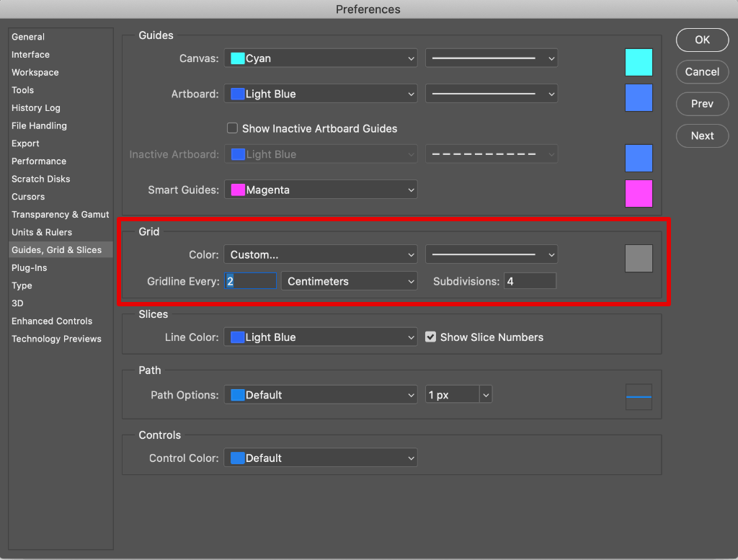Switch to the Transparency & Gamut section
Viewport: 738px width, 560px height.
coord(61,215)
